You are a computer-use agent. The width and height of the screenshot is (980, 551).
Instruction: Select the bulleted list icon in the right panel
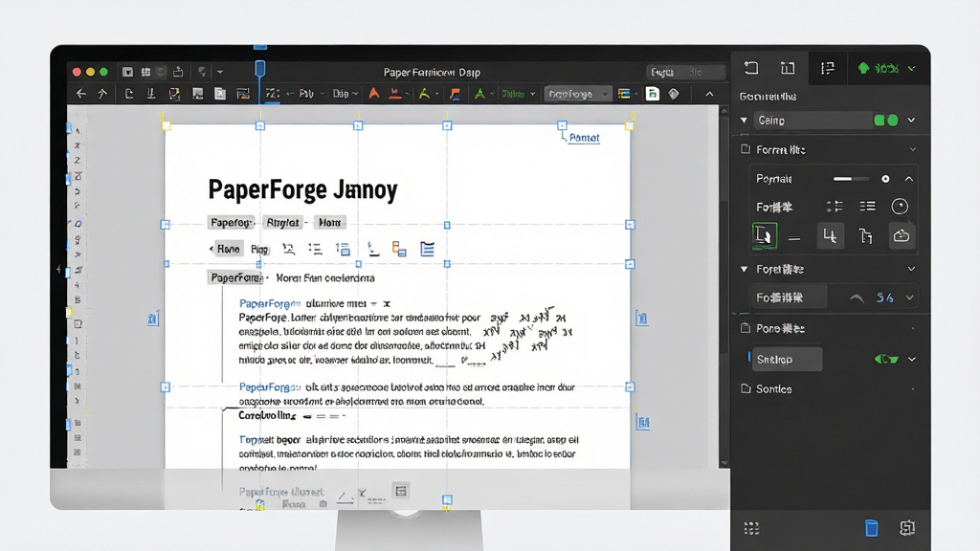867,207
